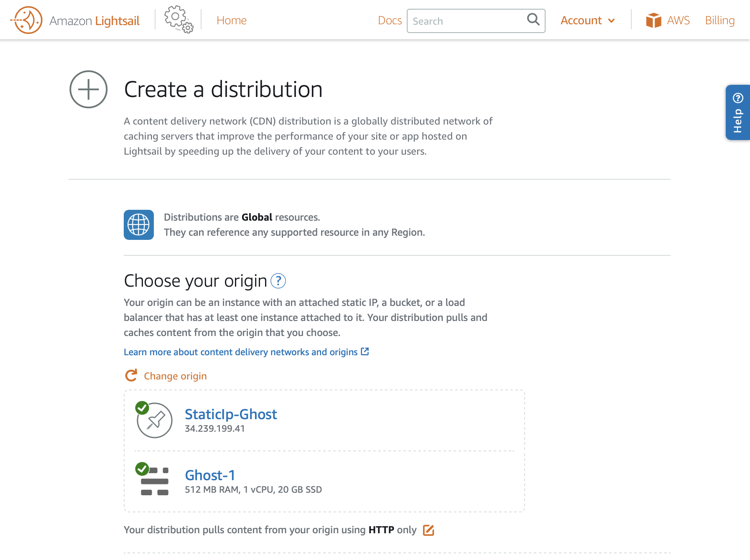Edit the HTTP only origin protocol setting
750x560 pixels.
point(429,530)
